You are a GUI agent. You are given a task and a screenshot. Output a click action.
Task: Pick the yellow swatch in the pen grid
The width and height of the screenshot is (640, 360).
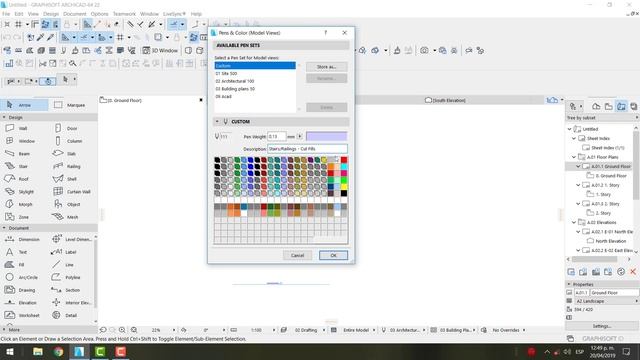[x=344, y=187]
